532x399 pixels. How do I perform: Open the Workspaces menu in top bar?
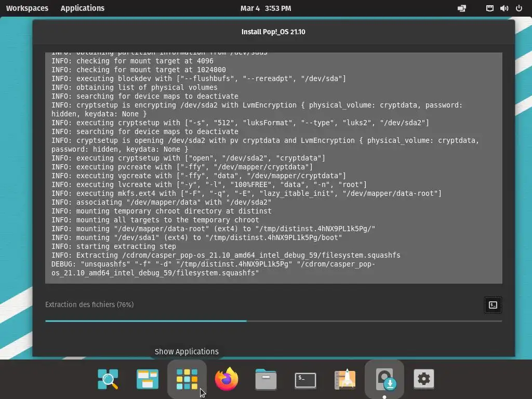pos(27,8)
